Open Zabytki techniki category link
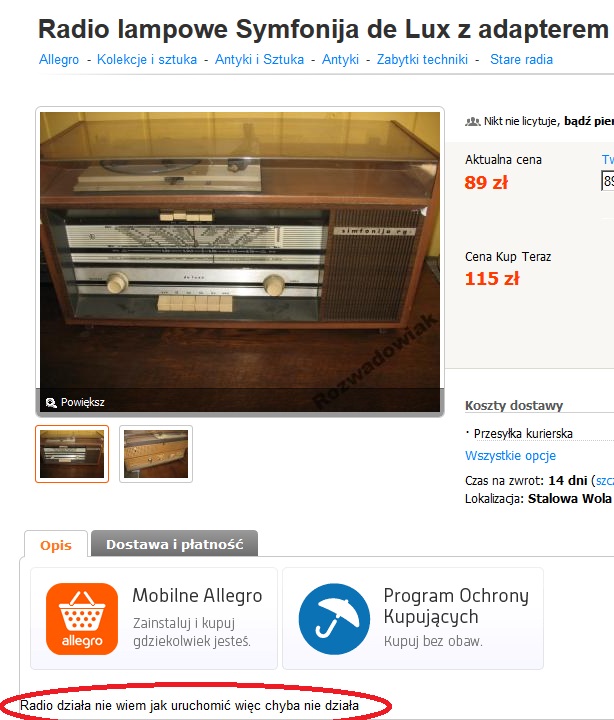 [x=422, y=60]
